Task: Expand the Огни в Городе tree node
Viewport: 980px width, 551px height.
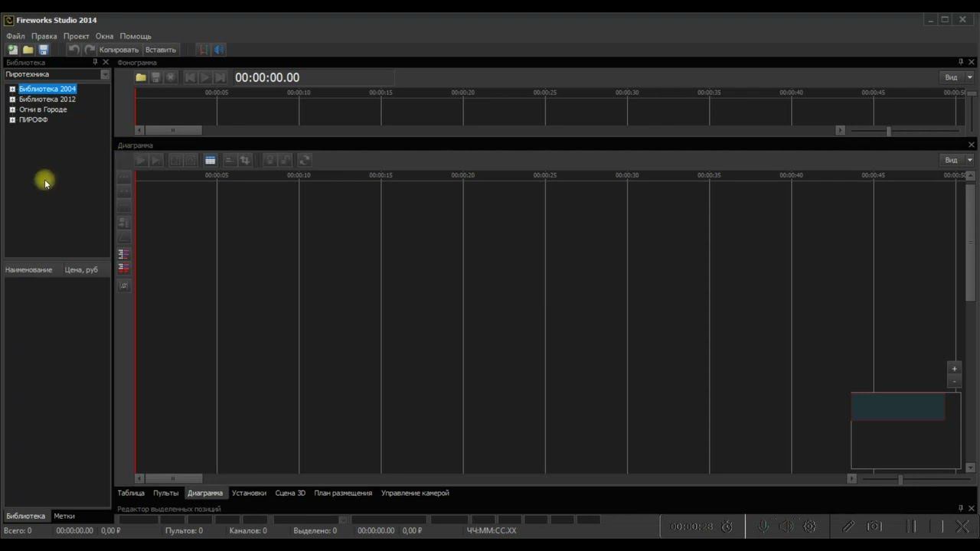Action: tap(12, 109)
